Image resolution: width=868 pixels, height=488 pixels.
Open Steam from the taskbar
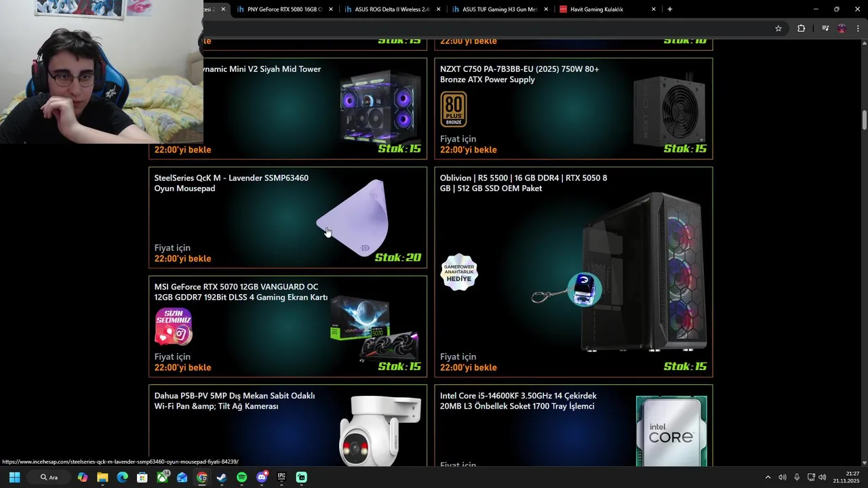tap(222, 477)
